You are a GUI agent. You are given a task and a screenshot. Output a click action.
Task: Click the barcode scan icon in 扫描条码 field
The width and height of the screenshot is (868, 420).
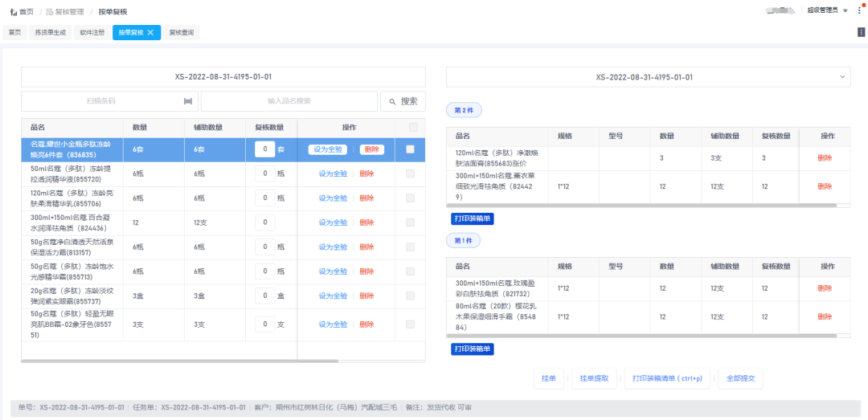click(x=188, y=101)
